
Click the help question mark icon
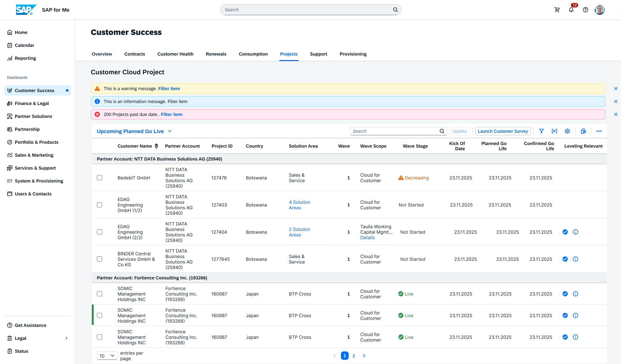[585, 10]
